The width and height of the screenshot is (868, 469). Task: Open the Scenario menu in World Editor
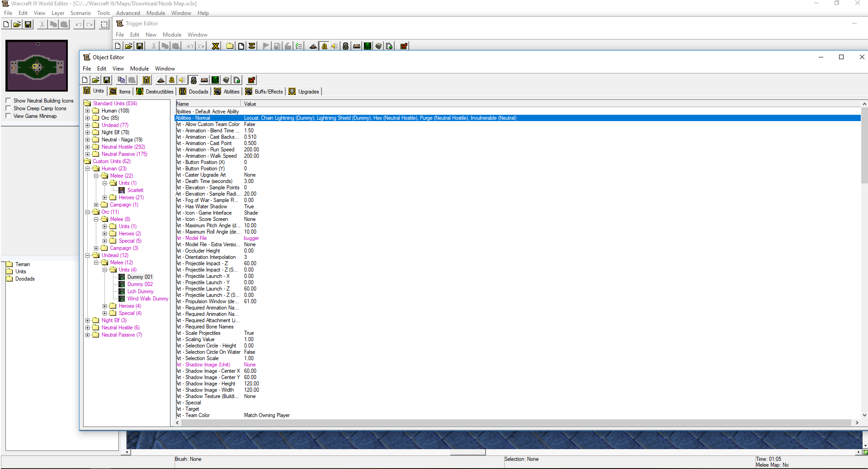click(x=80, y=13)
